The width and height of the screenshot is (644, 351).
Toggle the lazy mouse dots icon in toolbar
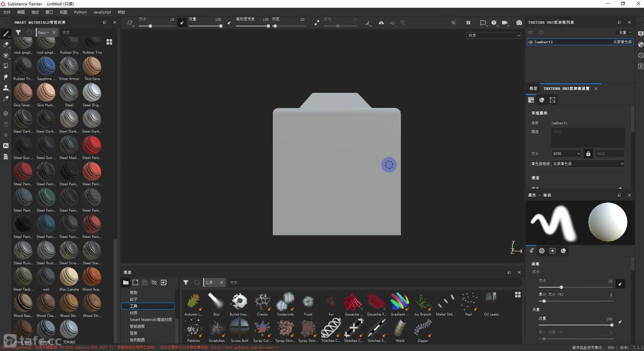tap(316, 23)
